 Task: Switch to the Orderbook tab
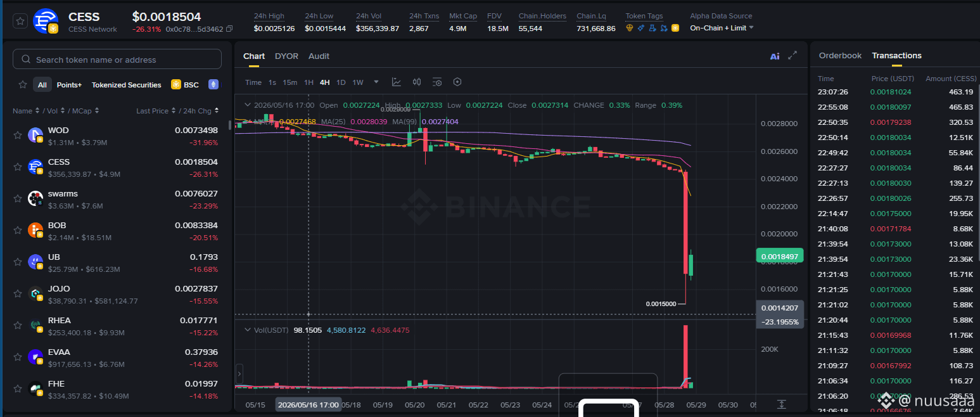pyautogui.click(x=840, y=56)
